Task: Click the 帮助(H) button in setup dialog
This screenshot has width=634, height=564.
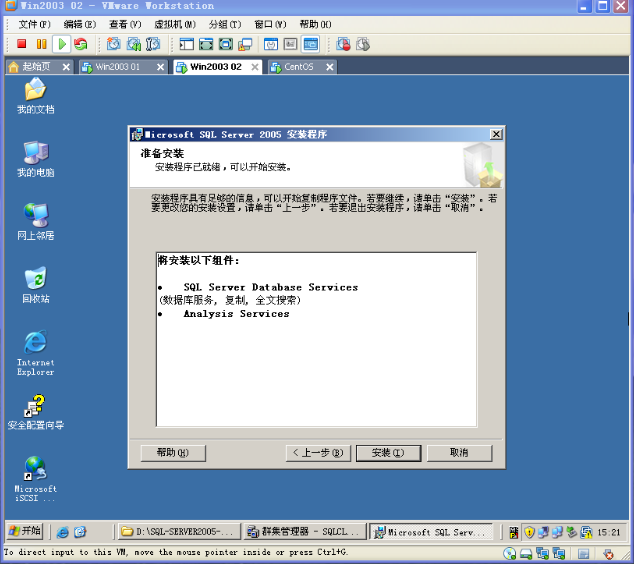Action: [173, 453]
